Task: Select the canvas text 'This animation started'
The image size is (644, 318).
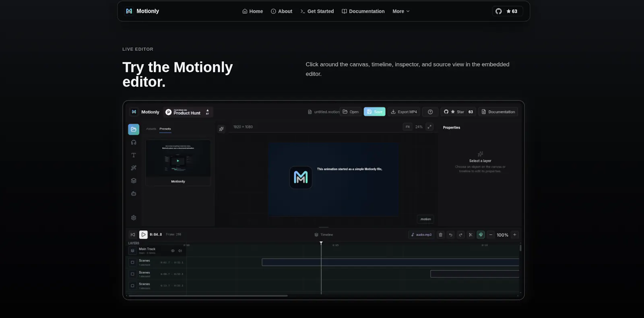Action: click(x=349, y=169)
